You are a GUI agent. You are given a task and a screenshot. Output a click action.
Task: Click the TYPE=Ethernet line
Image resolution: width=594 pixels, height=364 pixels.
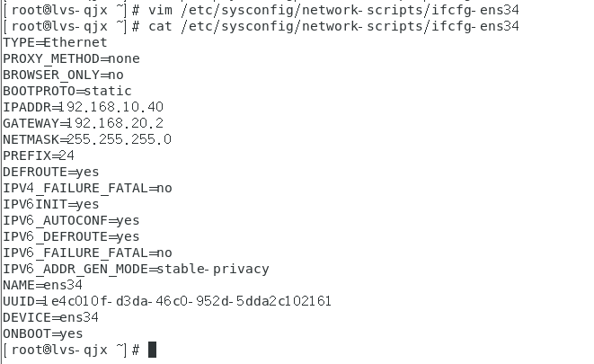point(55,42)
